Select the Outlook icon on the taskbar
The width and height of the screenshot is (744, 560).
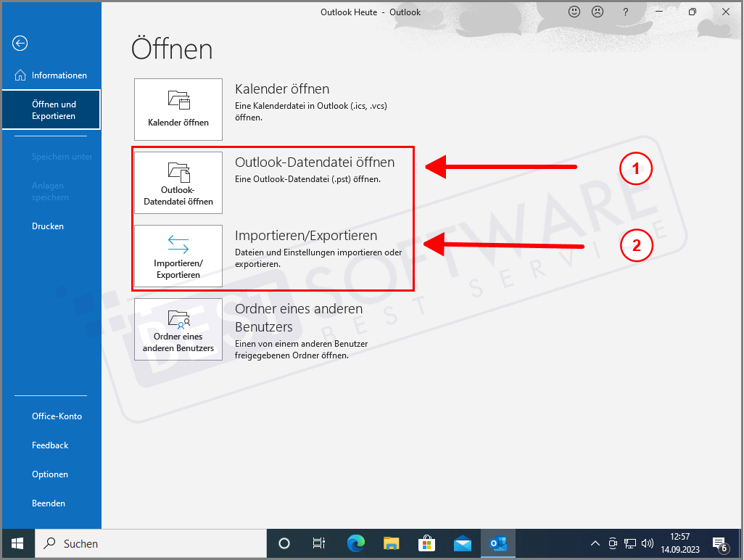click(x=497, y=543)
